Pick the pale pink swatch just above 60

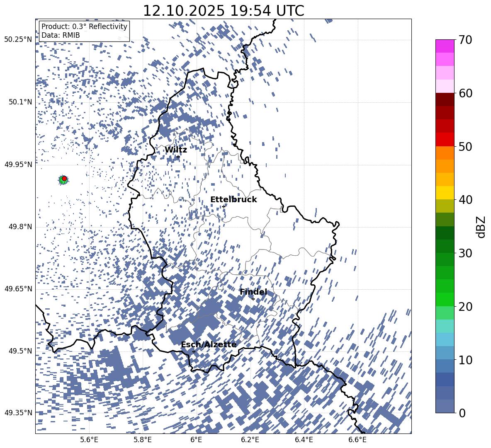445,86
